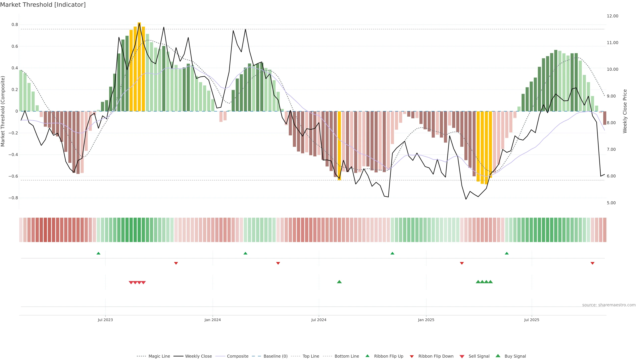The height and width of the screenshot is (362, 644).
Task: Click Sell Signal red triangle in legend
Action: 462,356
